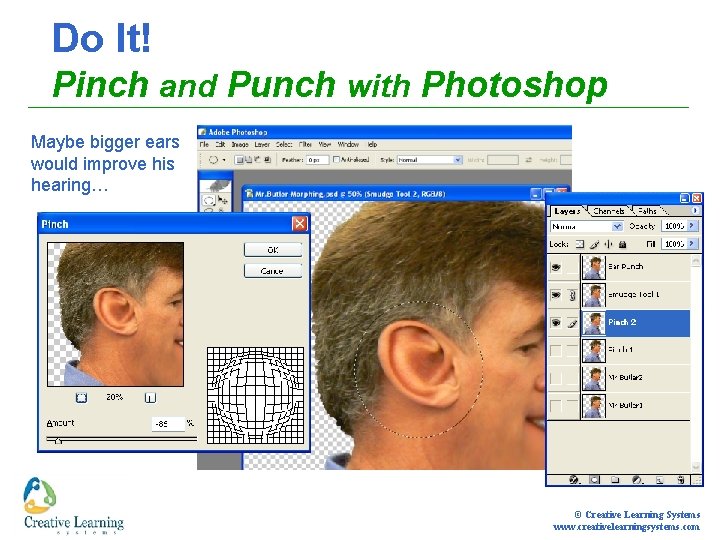Click the Feather value field

pyautogui.click(x=317, y=160)
